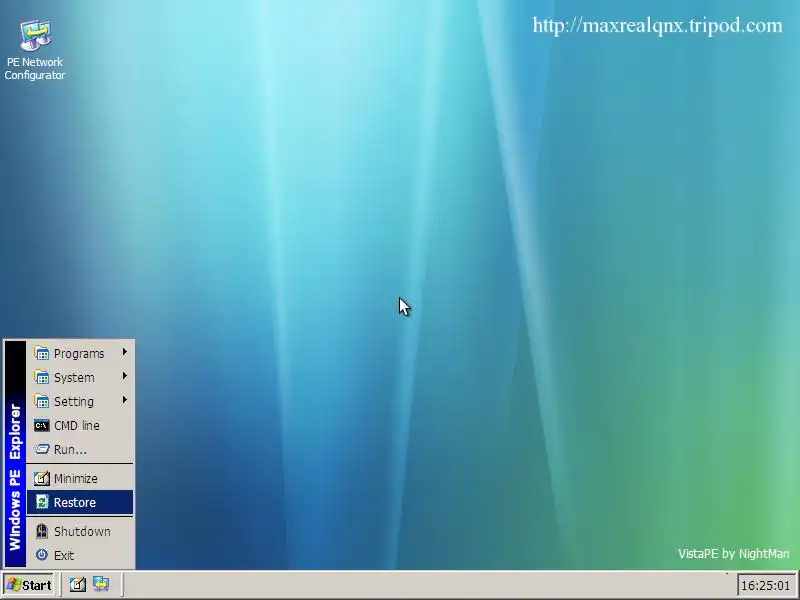Click the Minimize entry icon

coord(42,478)
